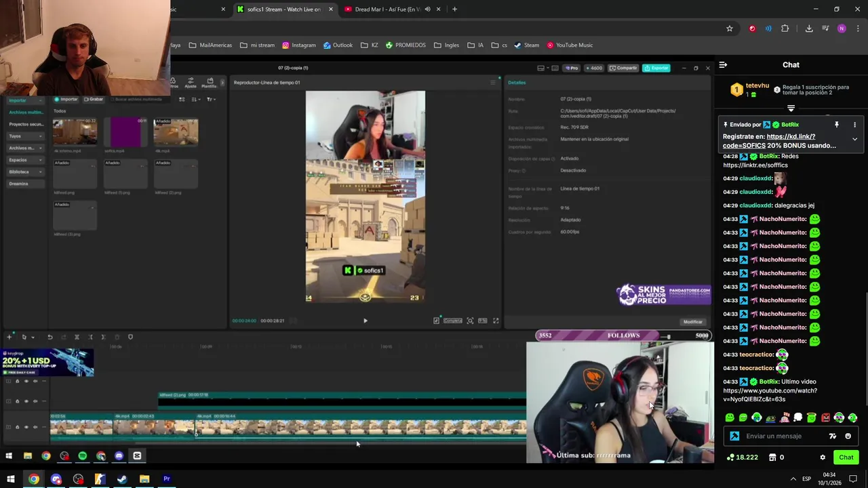Open Chrome three-dot menu
The height and width of the screenshot is (488, 868).
859,28
